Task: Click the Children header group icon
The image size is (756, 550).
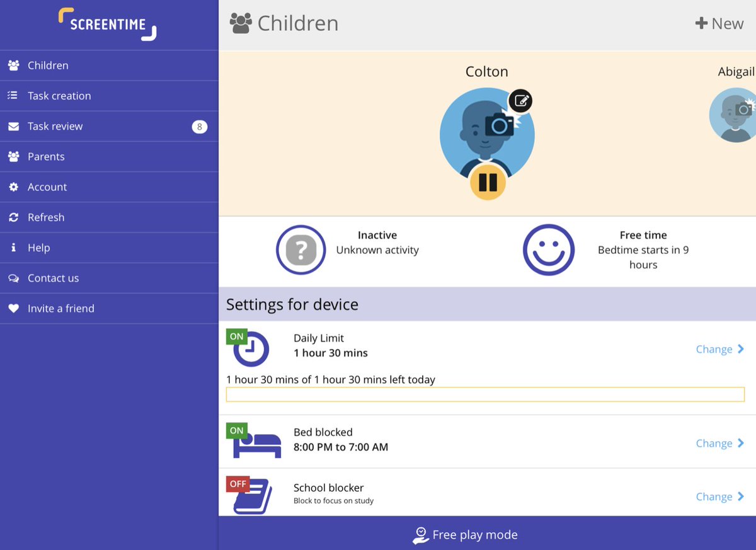Action: click(x=241, y=23)
